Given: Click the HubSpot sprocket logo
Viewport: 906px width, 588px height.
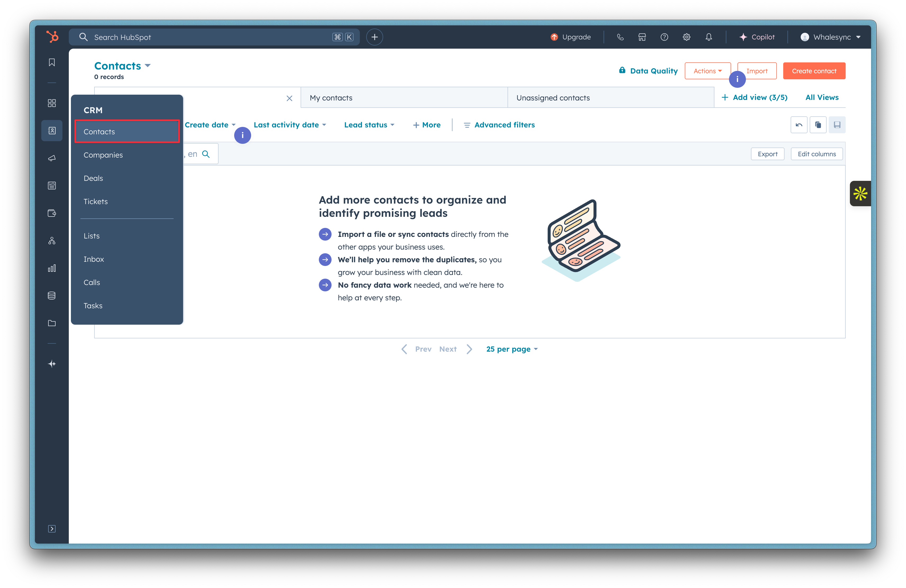Looking at the screenshot, I should click(52, 37).
